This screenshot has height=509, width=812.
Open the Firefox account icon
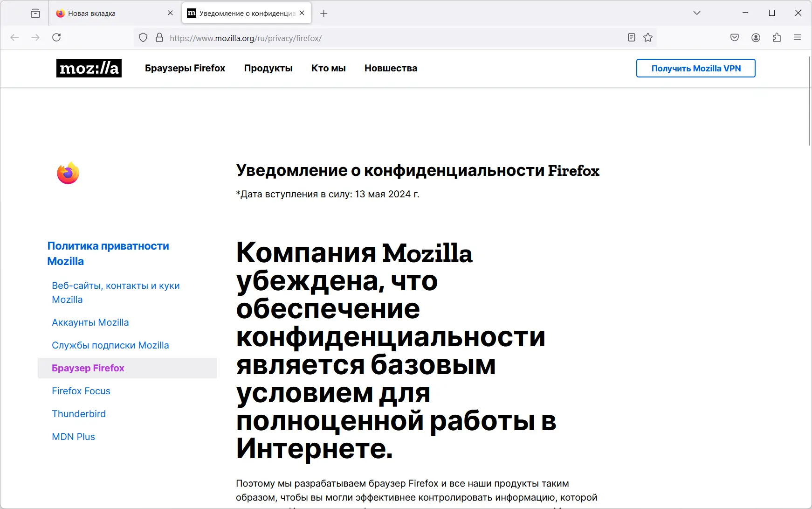[x=756, y=37]
